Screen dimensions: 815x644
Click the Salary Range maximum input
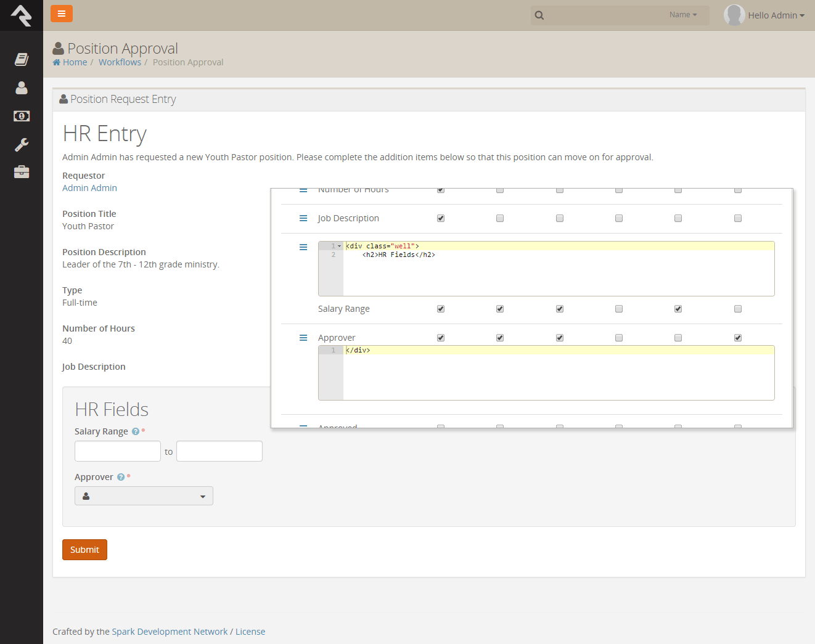219,451
